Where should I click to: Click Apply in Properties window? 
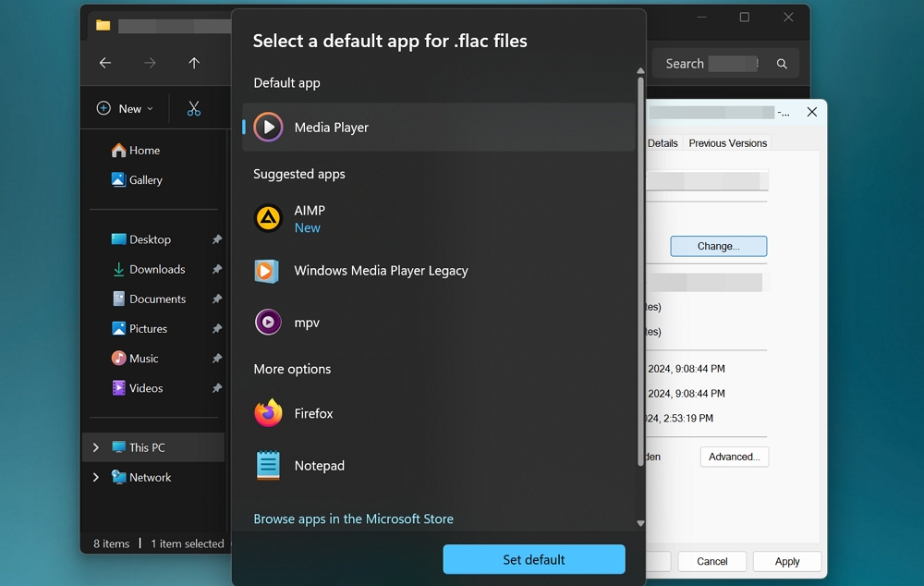click(x=786, y=561)
